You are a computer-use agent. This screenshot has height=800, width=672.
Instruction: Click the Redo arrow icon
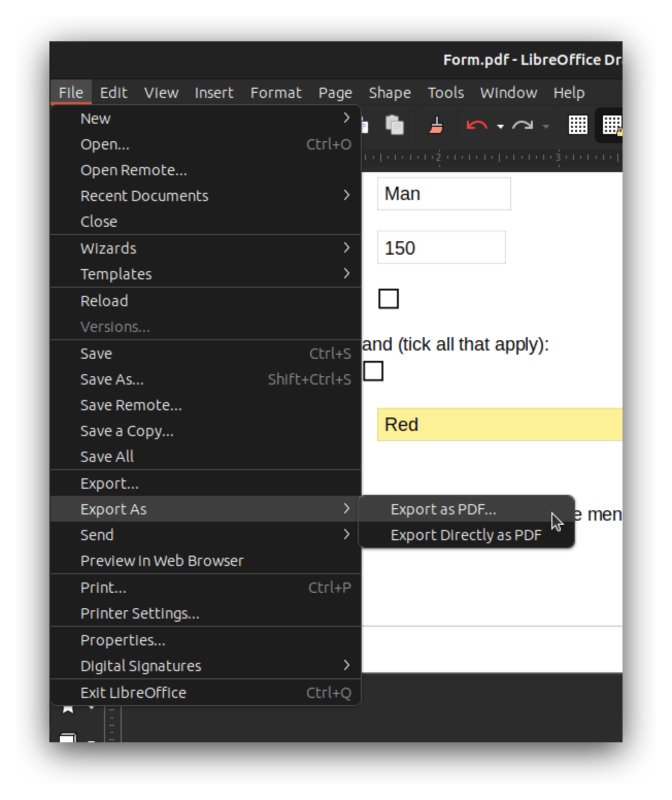click(522, 125)
